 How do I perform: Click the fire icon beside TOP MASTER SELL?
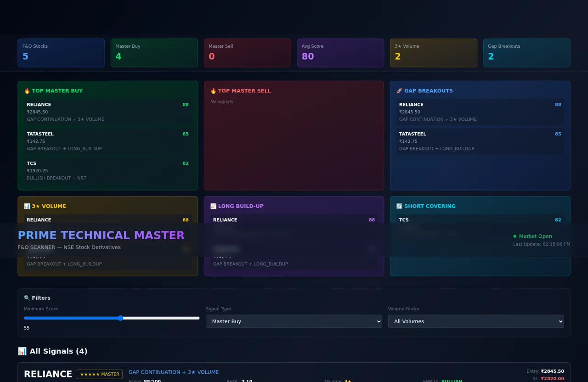(x=213, y=91)
